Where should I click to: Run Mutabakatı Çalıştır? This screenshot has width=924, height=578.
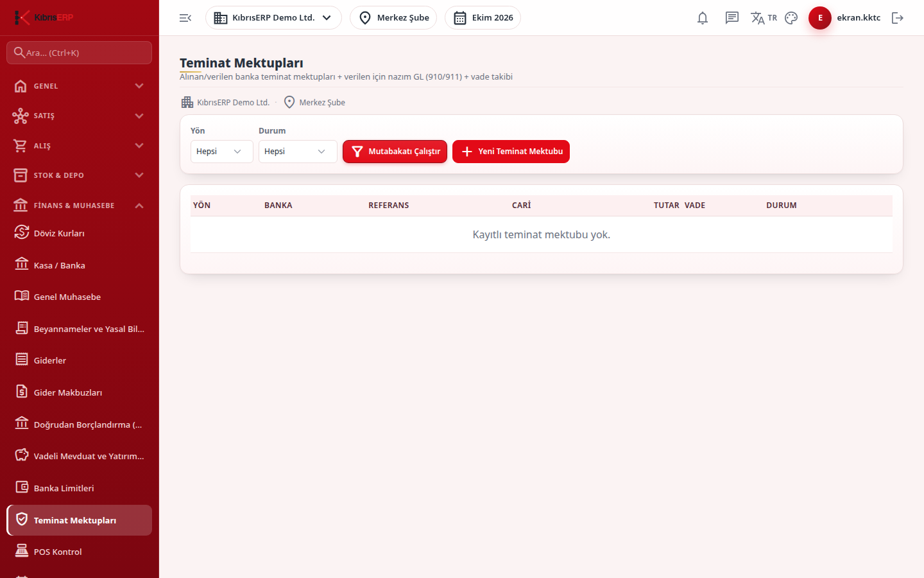pos(395,152)
